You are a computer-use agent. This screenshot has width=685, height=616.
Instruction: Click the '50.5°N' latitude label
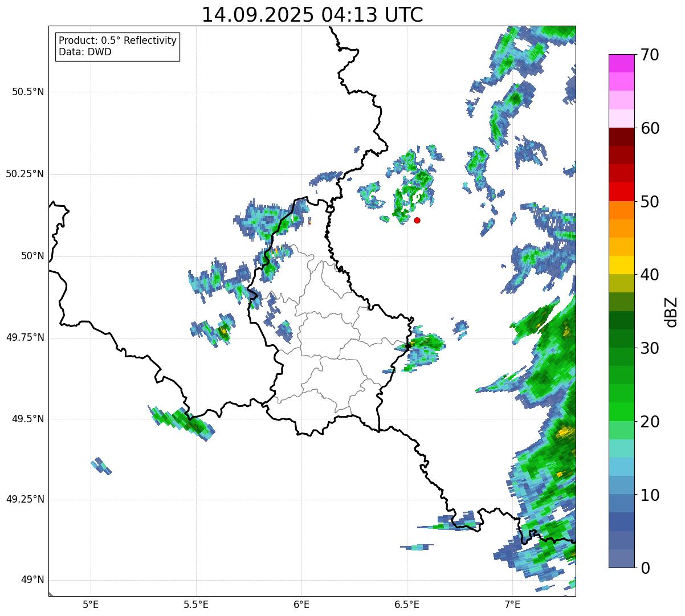[28, 92]
